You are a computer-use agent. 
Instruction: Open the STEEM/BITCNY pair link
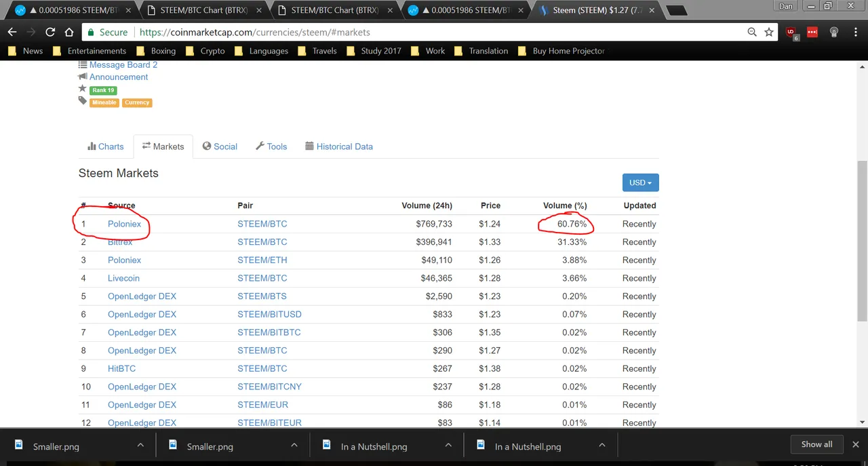pos(269,387)
